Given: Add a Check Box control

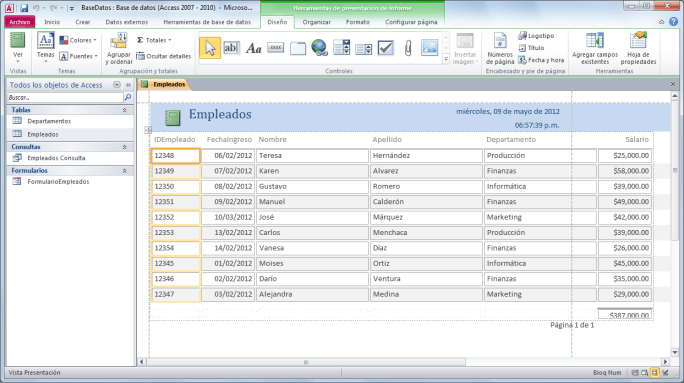Looking at the screenshot, I should [x=386, y=48].
